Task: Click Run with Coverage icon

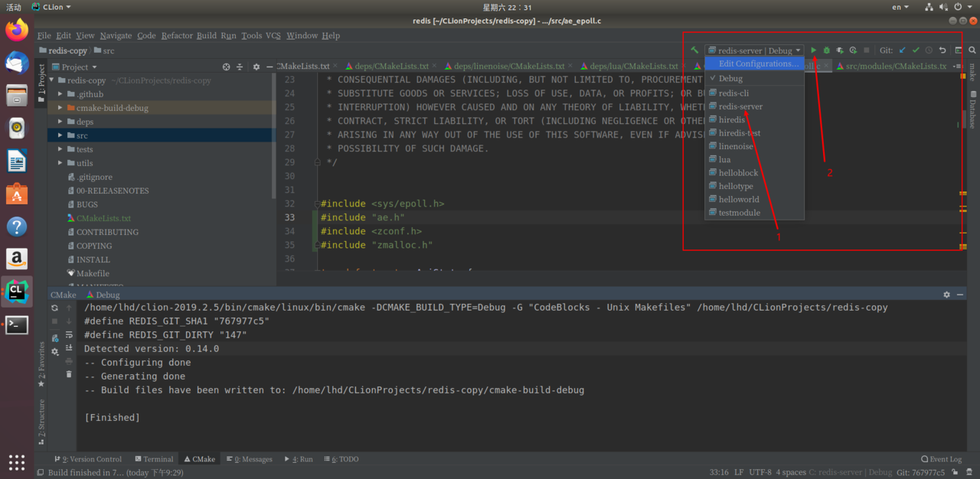Action: pyautogui.click(x=840, y=51)
